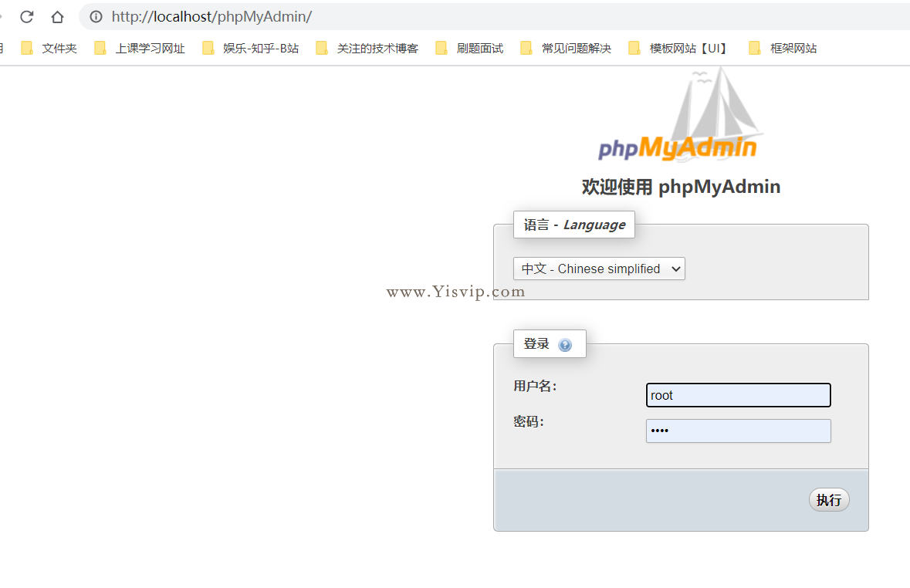Click the 用户名: label
Screen dimensions: 910x588
(x=535, y=386)
